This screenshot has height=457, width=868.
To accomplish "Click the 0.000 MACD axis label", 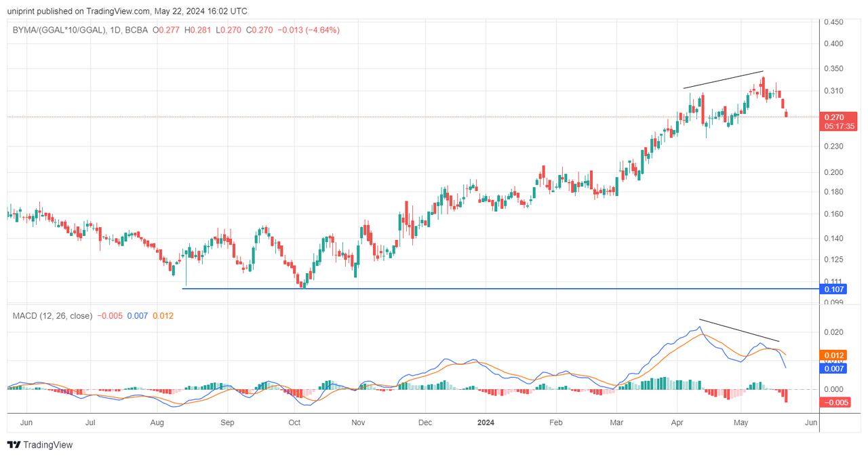I will pyautogui.click(x=833, y=389).
